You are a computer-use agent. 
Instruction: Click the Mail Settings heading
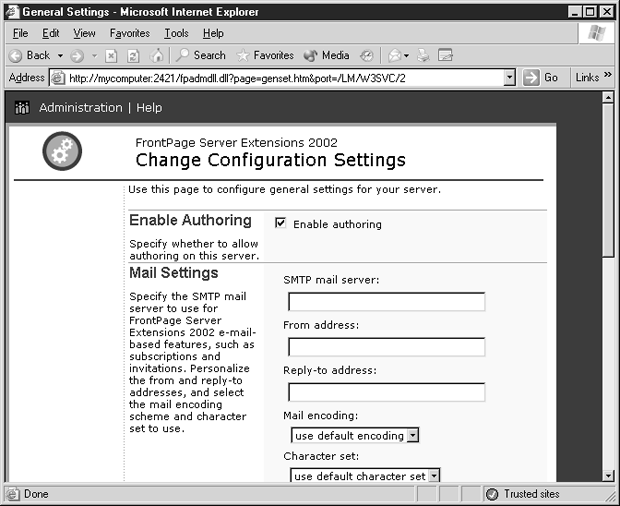click(x=174, y=273)
